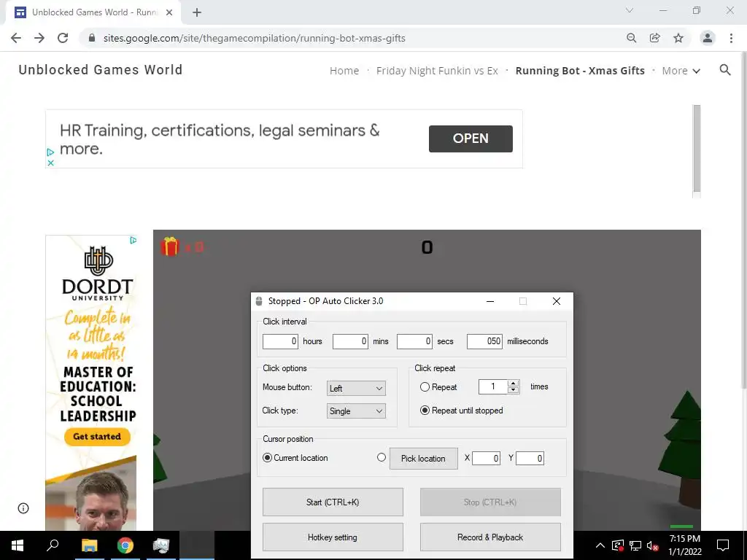
Task: Decrease repeat times with down arrow
Action: (513, 390)
